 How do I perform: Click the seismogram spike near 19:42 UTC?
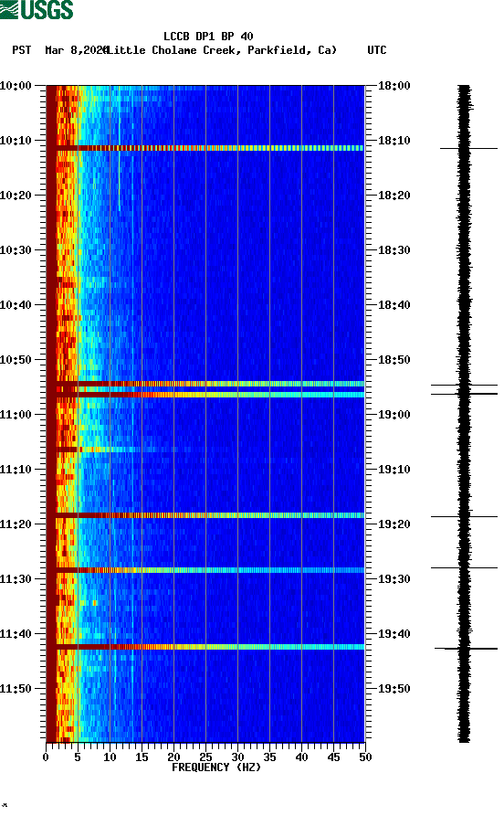(466, 649)
